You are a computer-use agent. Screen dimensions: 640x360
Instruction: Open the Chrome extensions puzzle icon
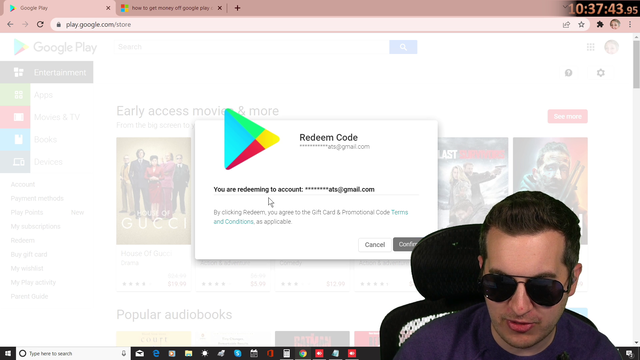600,24
